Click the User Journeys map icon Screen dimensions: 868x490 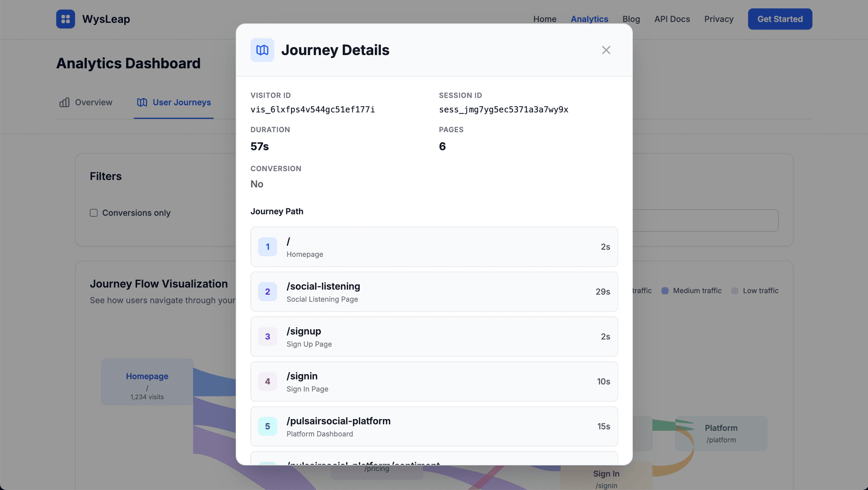click(x=142, y=103)
